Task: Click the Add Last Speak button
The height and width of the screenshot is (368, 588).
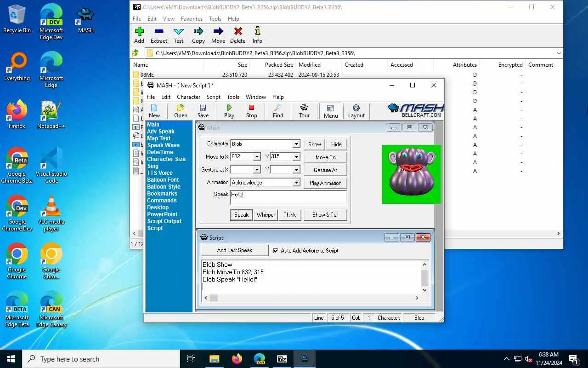Action: click(235, 250)
